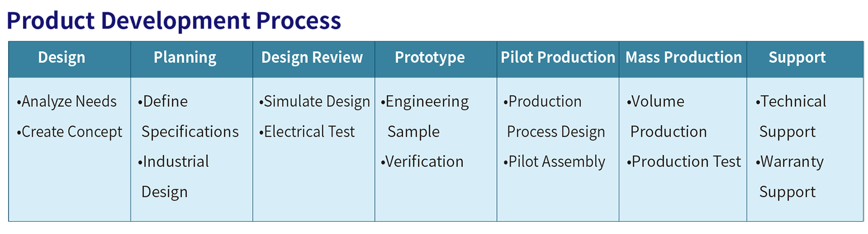The height and width of the screenshot is (234, 868).
Task: Select the Prototype column header
Action: click(430, 57)
